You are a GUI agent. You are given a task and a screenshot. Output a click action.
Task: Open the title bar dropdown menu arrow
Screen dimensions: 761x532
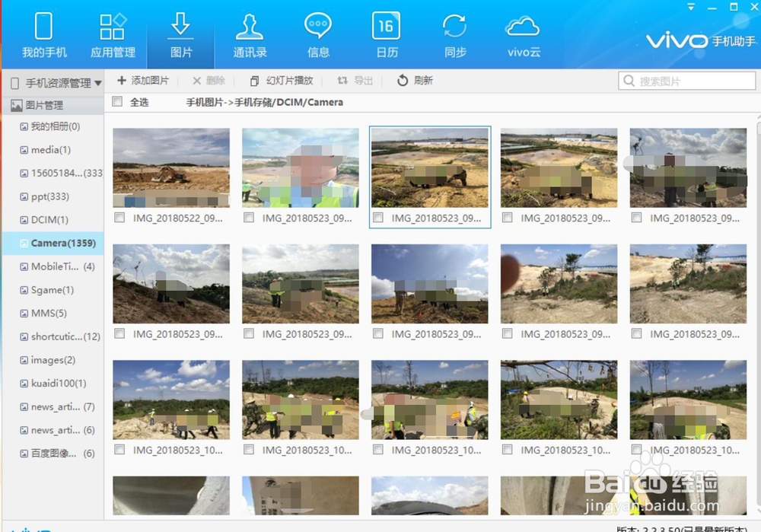pyautogui.click(x=691, y=7)
